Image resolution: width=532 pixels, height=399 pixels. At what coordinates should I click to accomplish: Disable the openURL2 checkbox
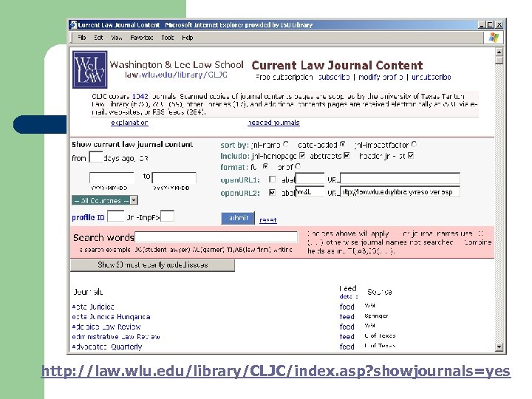tap(272, 192)
